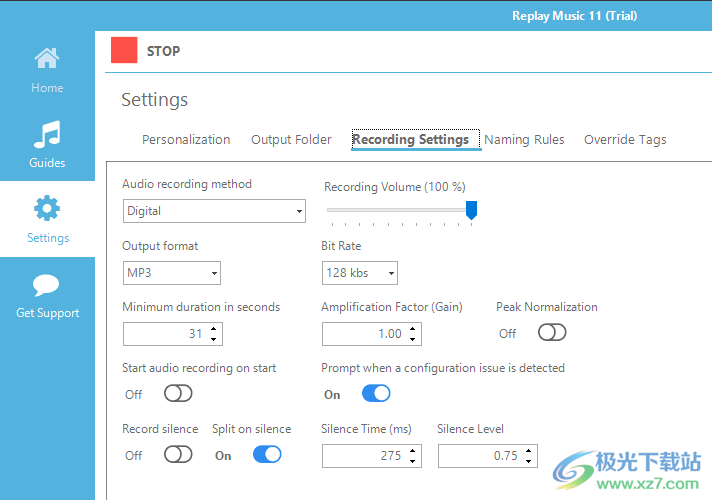Open the Audio recording method dropdown
Viewport: 712px width, 500px height.
(214, 211)
